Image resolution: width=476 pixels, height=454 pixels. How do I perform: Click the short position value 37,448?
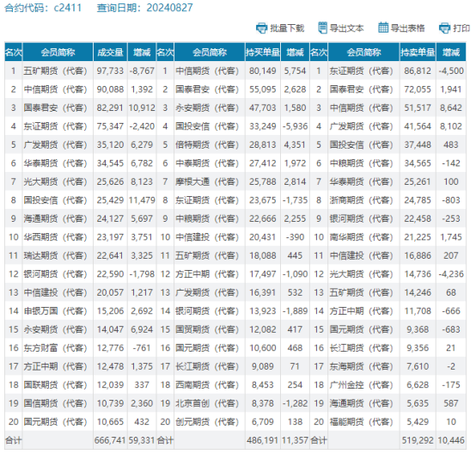(418, 145)
